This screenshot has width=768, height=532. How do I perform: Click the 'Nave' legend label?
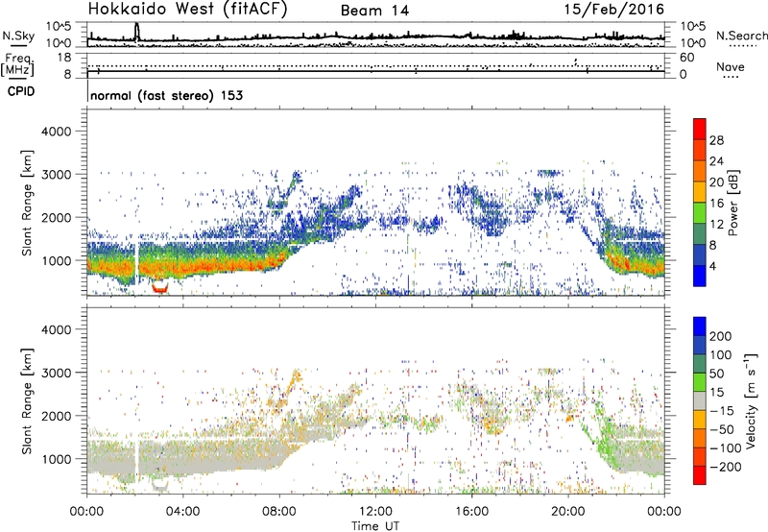(731, 66)
